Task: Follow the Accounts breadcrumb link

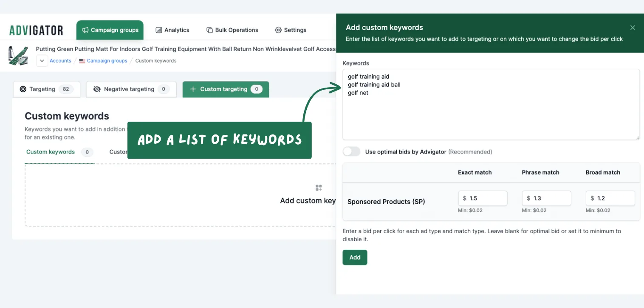Action: click(60, 61)
